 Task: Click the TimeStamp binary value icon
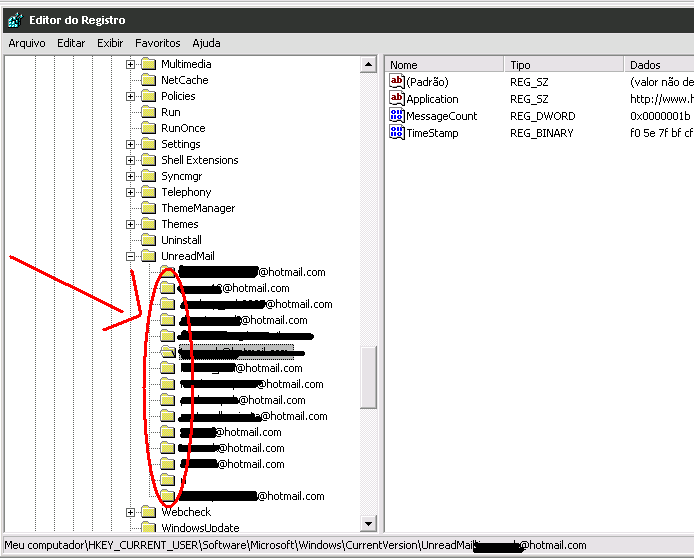(x=397, y=133)
